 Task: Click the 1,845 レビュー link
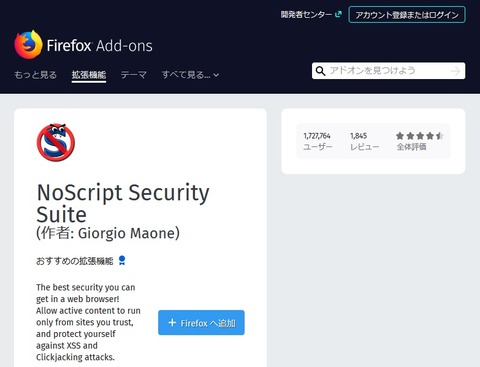click(x=364, y=141)
